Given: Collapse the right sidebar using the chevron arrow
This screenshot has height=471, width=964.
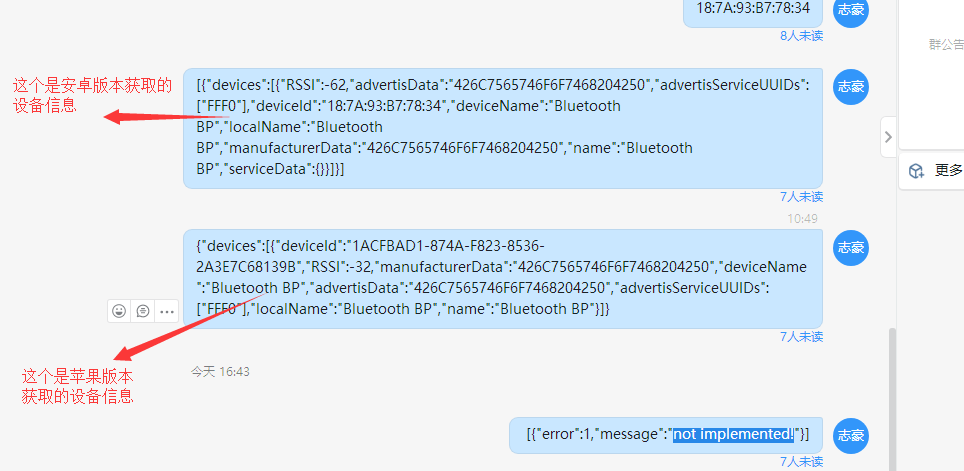Looking at the screenshot, I should (888, 137).
